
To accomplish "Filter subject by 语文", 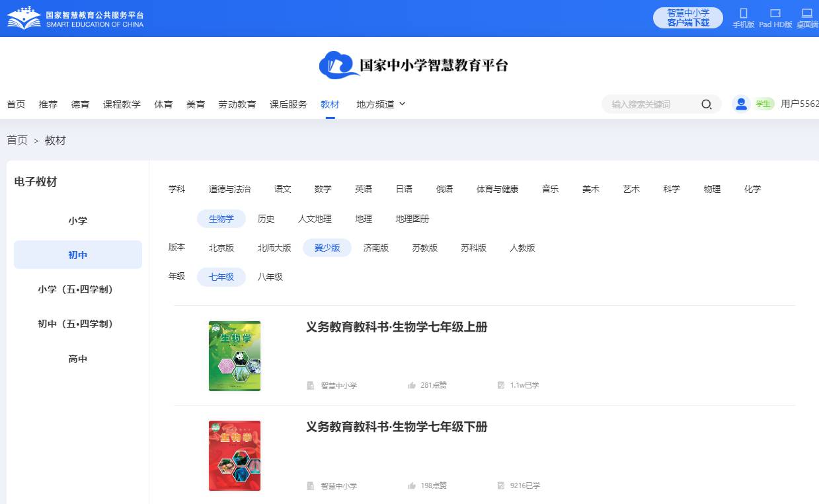I will coord(283,189).
